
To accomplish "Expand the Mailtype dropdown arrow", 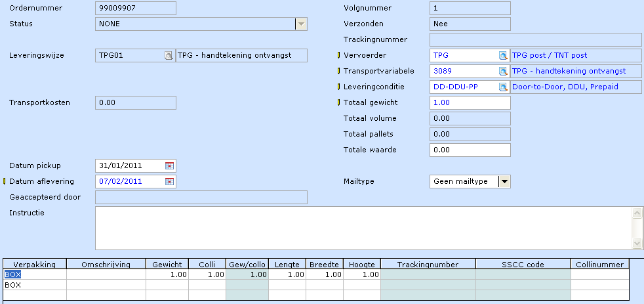I will pos(504,181).
